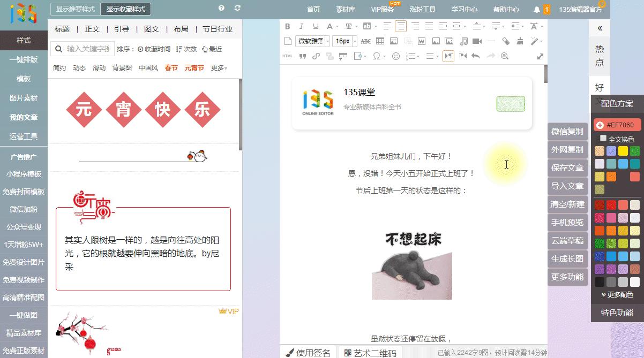Insert a table using the table icon
The image size is (644, 358).
pyautogui.click(x=381, y=41)
